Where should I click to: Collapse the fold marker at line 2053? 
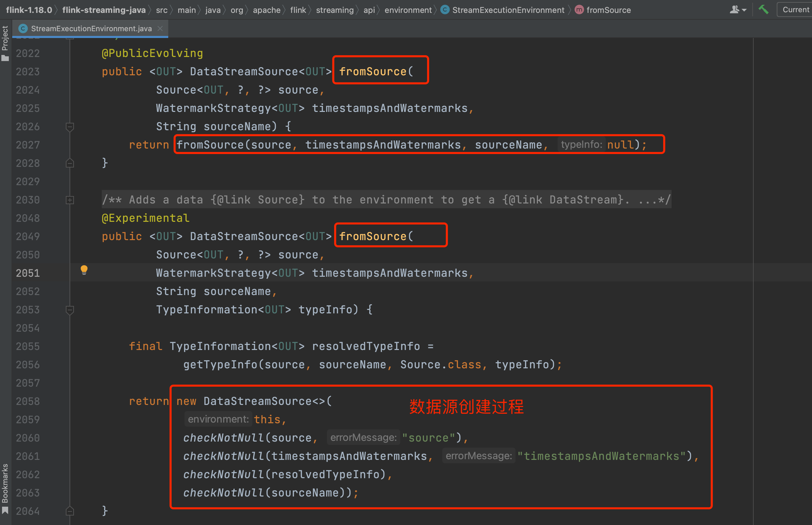[x=70, y=310]
